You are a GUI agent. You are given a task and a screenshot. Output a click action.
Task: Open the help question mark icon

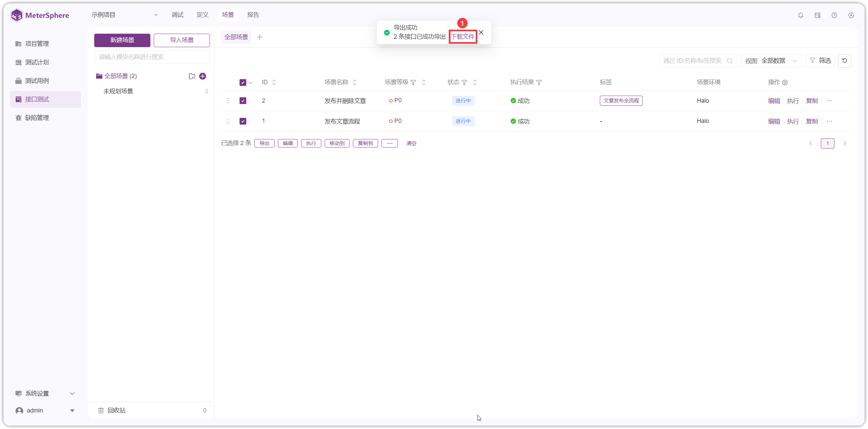tap(834, 15)
